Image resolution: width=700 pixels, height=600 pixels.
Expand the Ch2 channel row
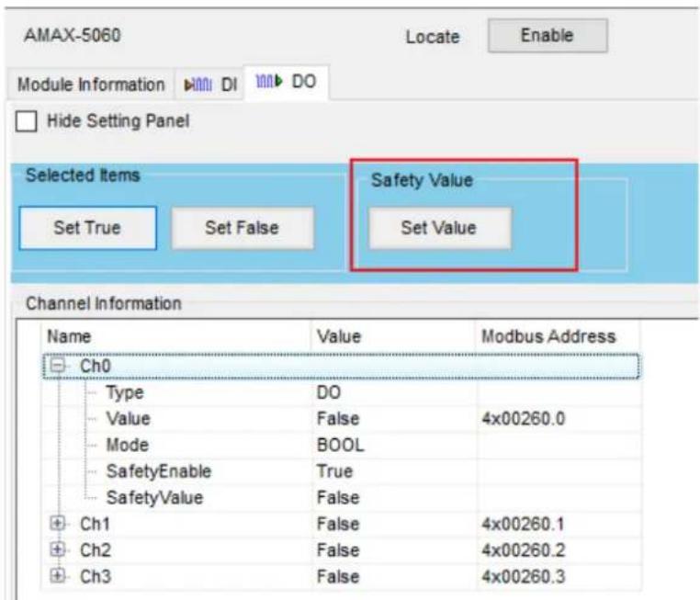click(57, 549)
